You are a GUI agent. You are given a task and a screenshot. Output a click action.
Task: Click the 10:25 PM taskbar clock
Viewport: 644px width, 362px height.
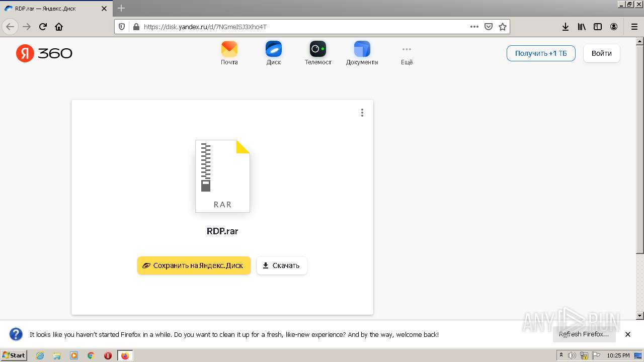[x=618, y=355]
